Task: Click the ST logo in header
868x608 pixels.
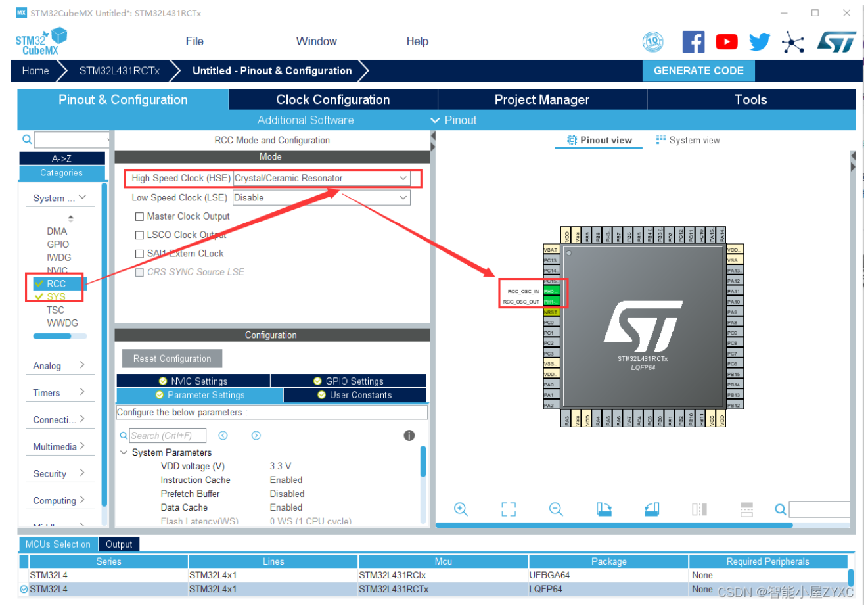Action: [x=836, y=42]
